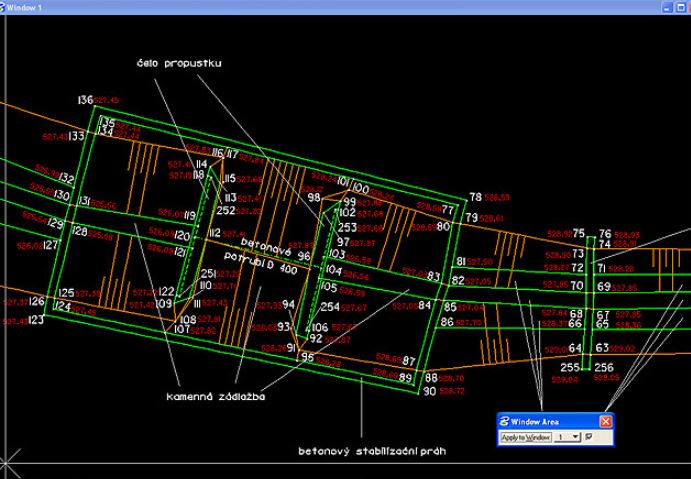Click survey point number 78
Viewport: 691px width, 479px height.
(x=476, y=197)
